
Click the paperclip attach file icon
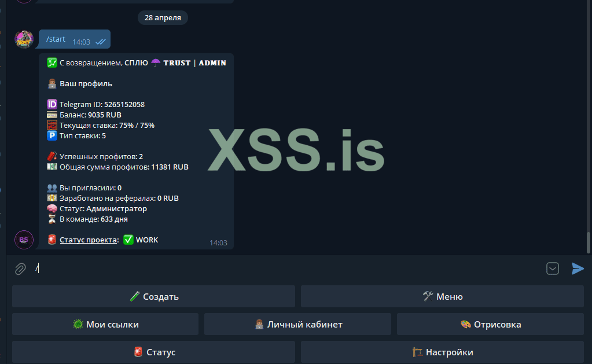[x=20, y=269]
